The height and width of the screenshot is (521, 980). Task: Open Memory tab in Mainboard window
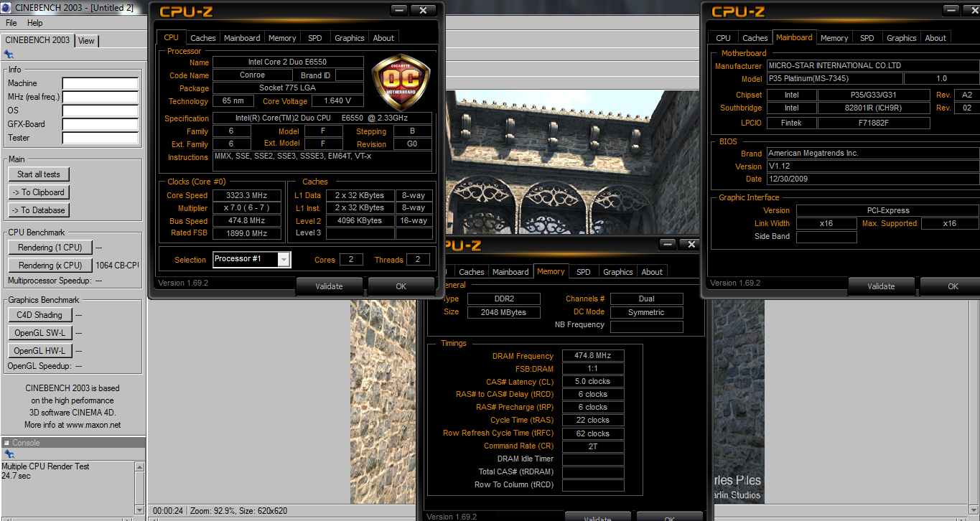pos(834,38)
